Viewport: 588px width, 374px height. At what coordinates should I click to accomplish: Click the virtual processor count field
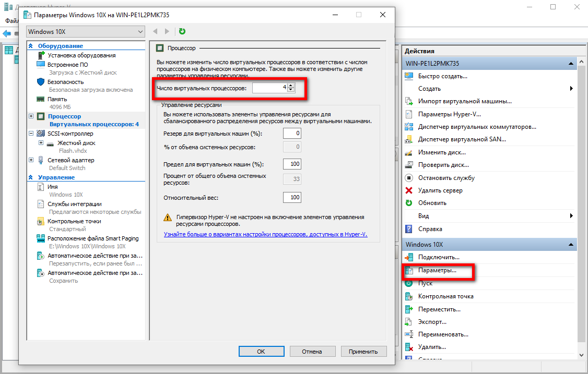tap(269, 88)
